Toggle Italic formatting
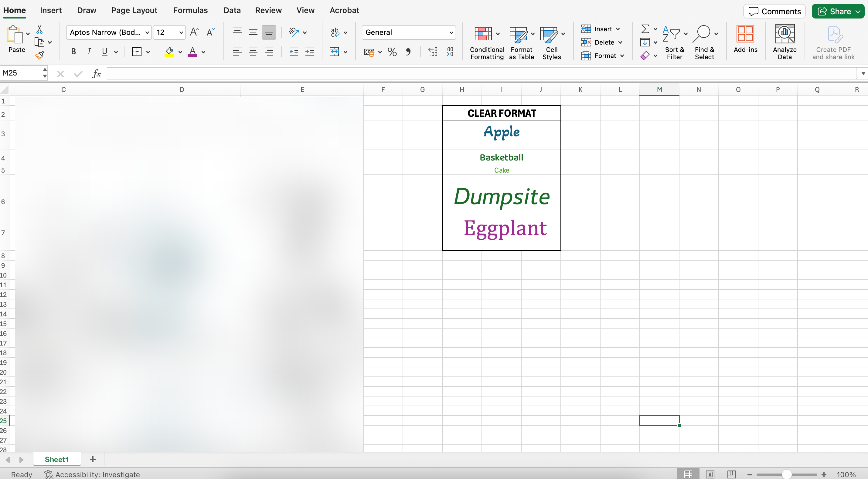This screenshot has height=479, width=868. click(x=89, y=52)
